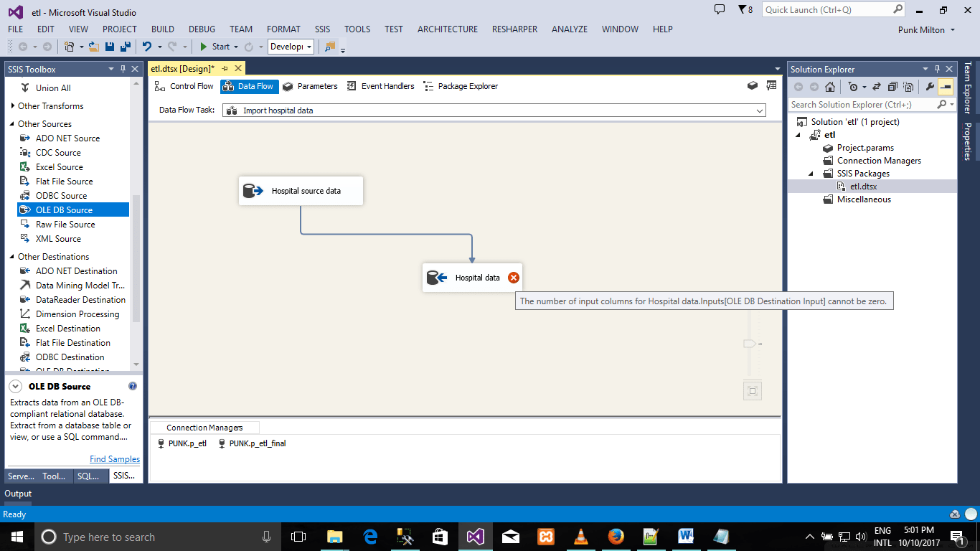Select the Union All transform
The height and width of the screenshot is (551, 980).
click(55, 88)
